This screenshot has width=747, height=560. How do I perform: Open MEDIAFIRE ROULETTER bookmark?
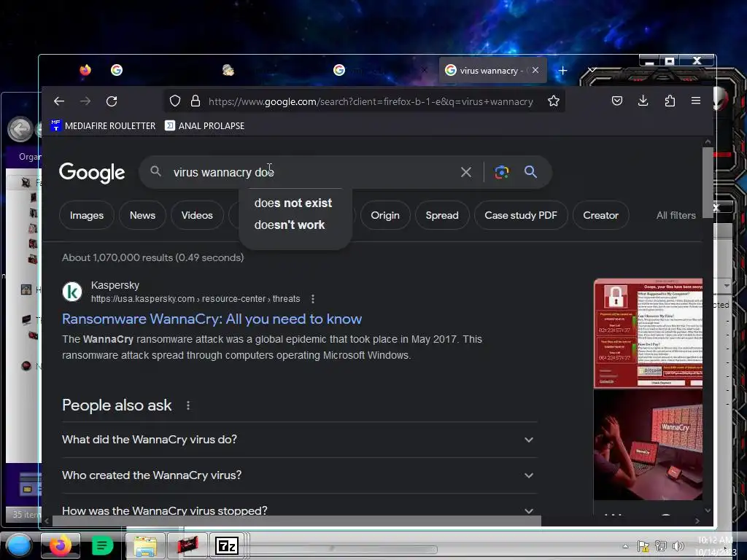point(104,125)
